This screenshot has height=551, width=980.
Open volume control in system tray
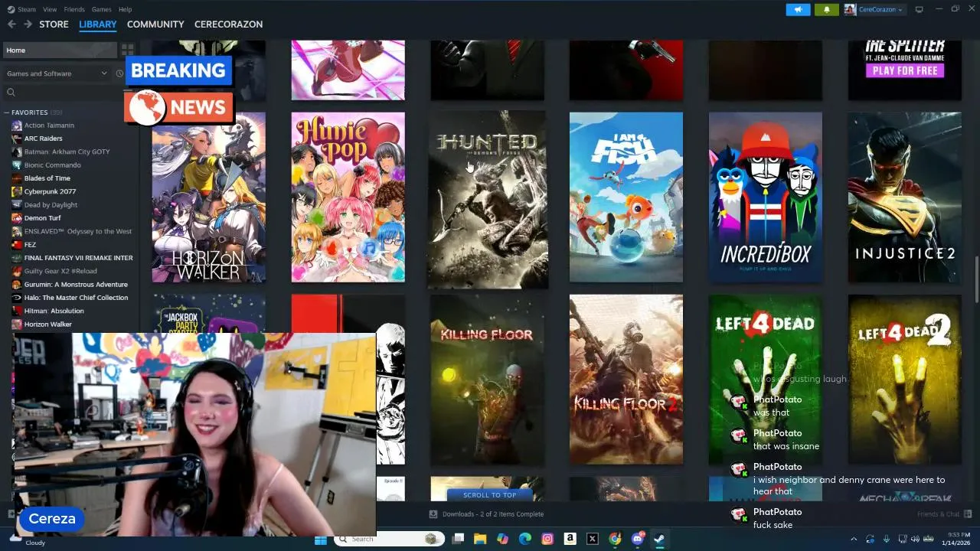pos(916,539)
